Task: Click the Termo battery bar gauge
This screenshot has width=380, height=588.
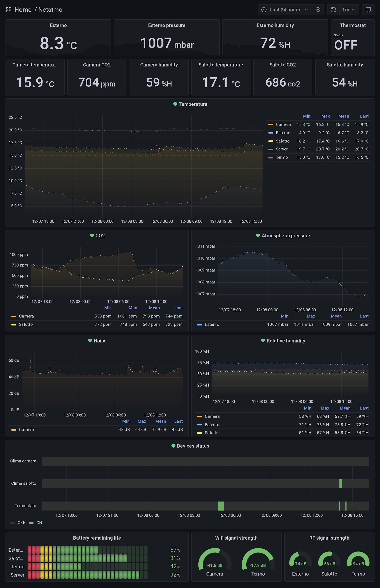Action: pos(88,566)
